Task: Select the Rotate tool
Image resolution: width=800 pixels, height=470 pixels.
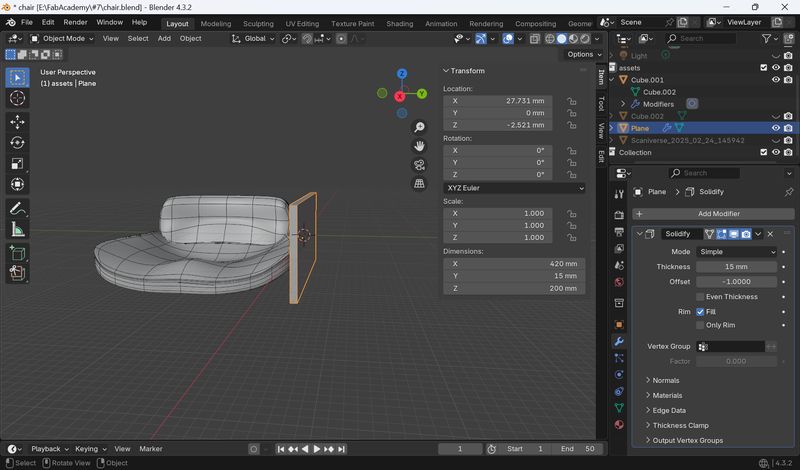Action: pyautogui.click(x=17, y=143)
